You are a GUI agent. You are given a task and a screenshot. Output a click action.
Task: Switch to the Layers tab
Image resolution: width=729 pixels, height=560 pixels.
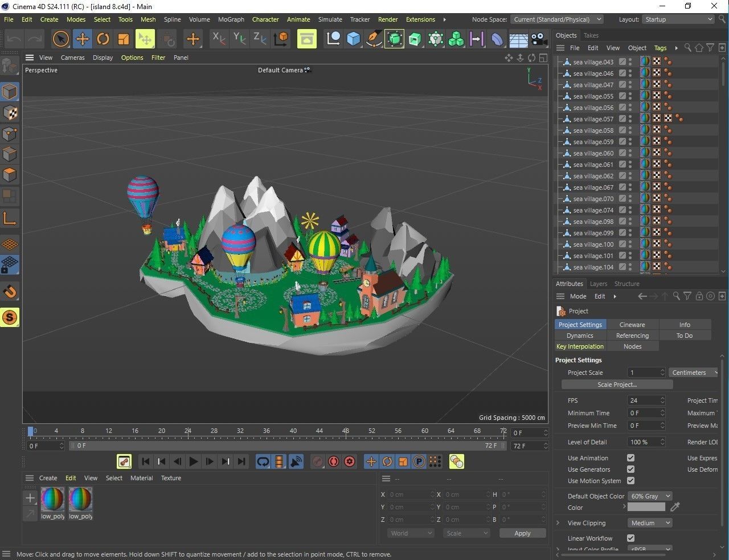click(x=598, y=284)
